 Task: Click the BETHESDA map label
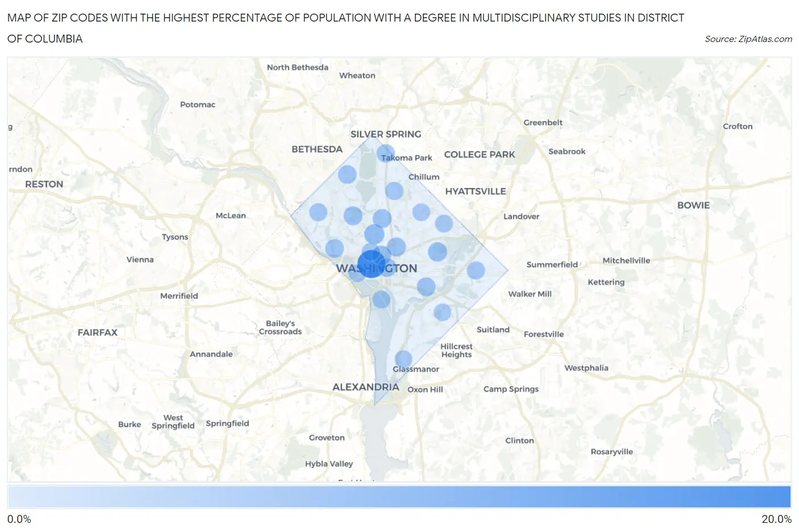click(317, 149)
